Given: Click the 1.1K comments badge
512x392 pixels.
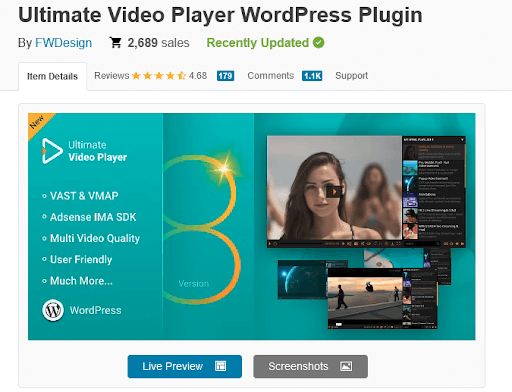Looking at the screenshot, I should tap(312, 76).
